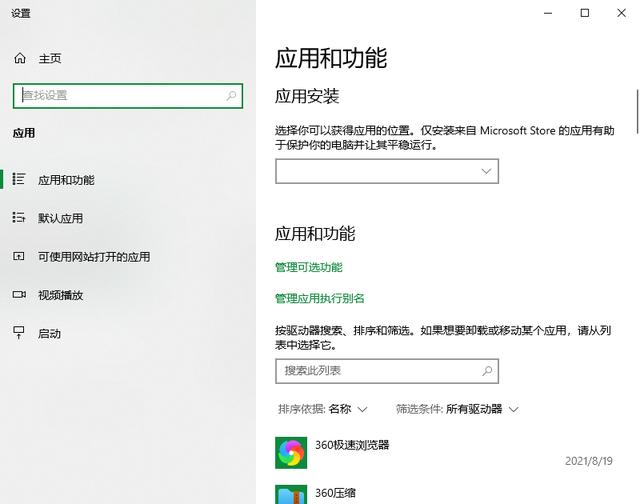Minimize the 设置 window

[x=548, y=13]
